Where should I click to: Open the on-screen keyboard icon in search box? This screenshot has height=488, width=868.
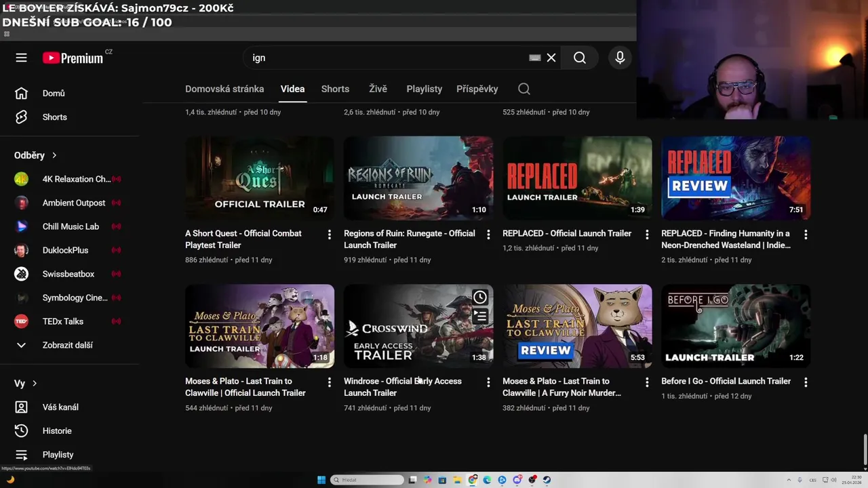coord(534,58)
